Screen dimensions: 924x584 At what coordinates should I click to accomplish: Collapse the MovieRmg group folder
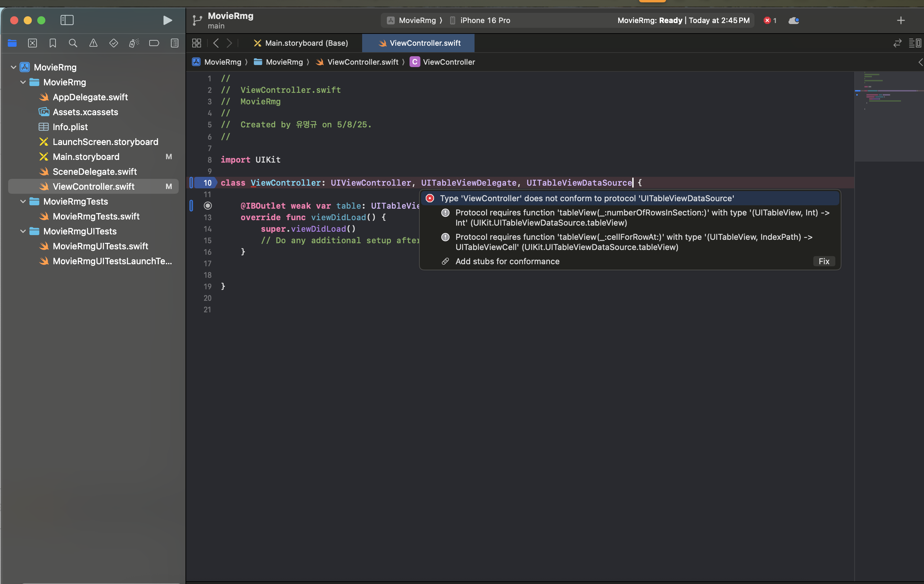pos(23,82)
